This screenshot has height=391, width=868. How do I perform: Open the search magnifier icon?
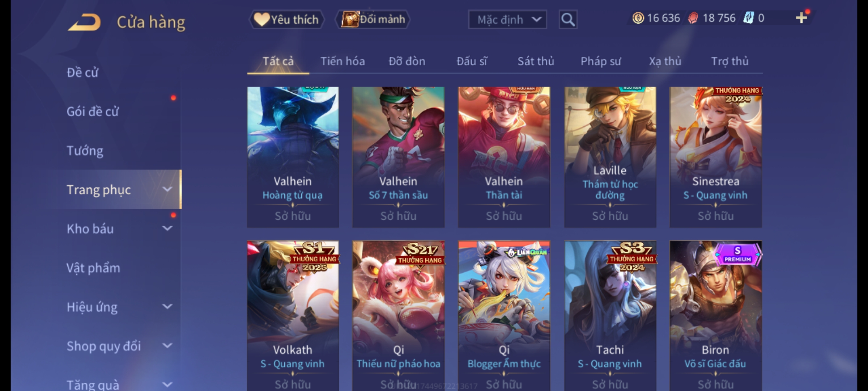coord(568,20)
